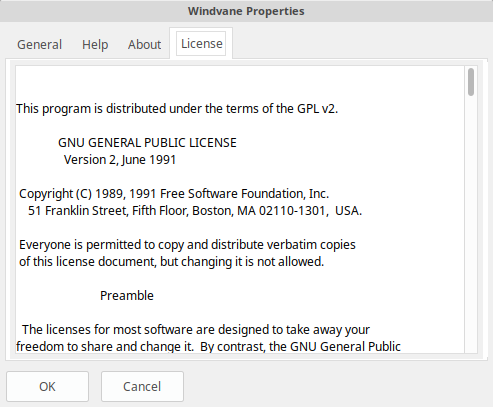The height and width of the screenshot is (407, 493).
Task: Click the Free Software Foundation copyright line
Action: tap(174, 194)
